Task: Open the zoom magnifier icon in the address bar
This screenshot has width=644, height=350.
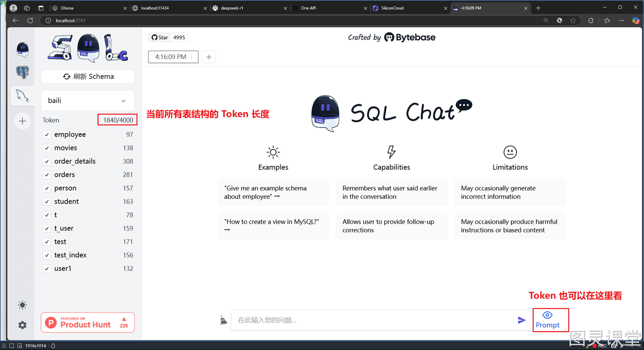Action: (546, 21)
